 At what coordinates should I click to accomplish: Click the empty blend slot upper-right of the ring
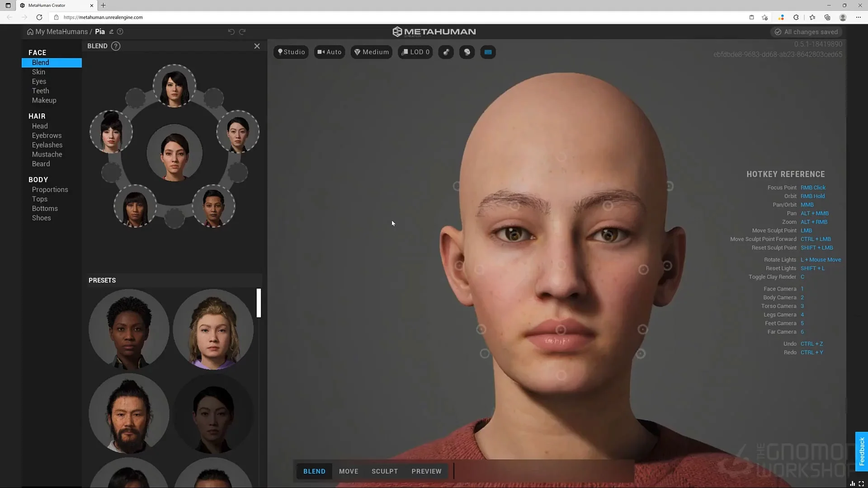[x=214, y=98]
